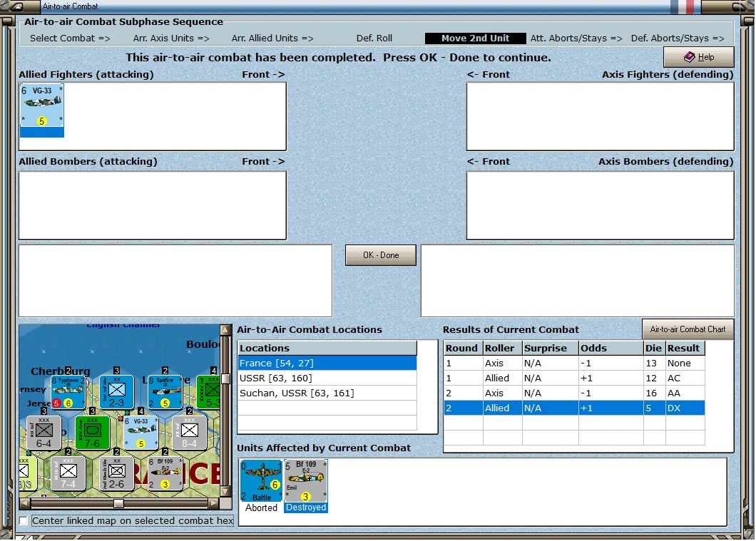Select the Typhoon IB air unit on map
The height and width of the screenshot is (541, 756).
68,391
